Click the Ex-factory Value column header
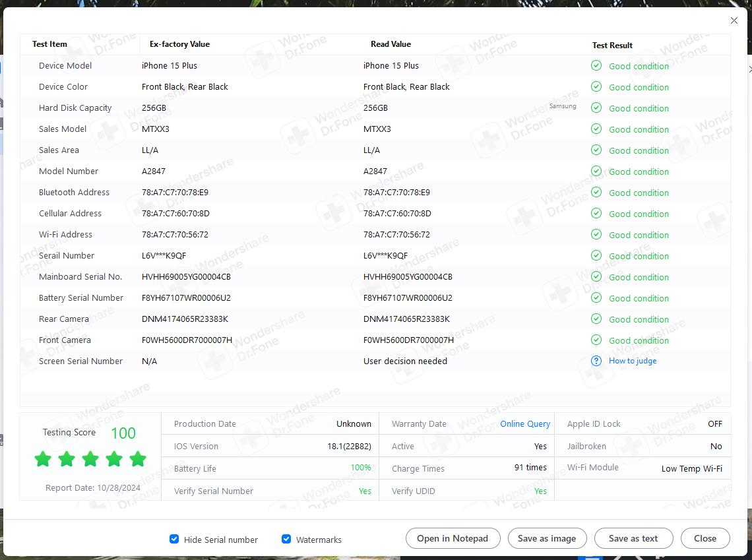The width and height of the screenshot is (752, 560). pyautogui.click(x=179, y=44)
